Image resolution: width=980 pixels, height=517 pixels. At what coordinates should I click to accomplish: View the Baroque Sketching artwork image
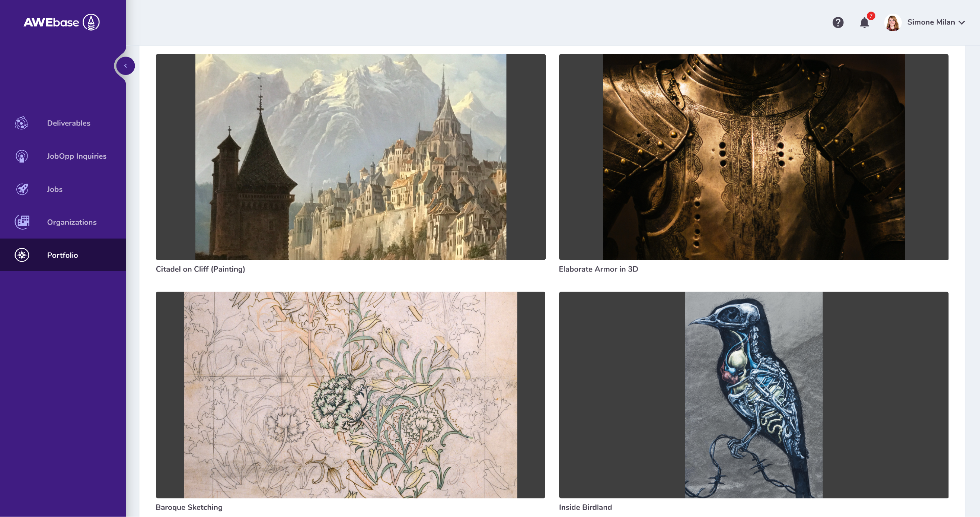[x=350, y=395]
